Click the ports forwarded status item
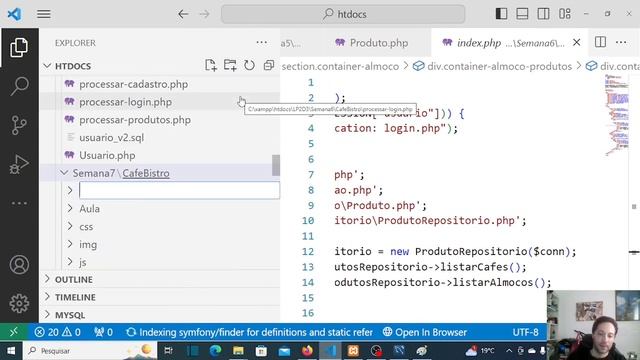The height and width of the screenshot is (360, 640). pos(103,332)
